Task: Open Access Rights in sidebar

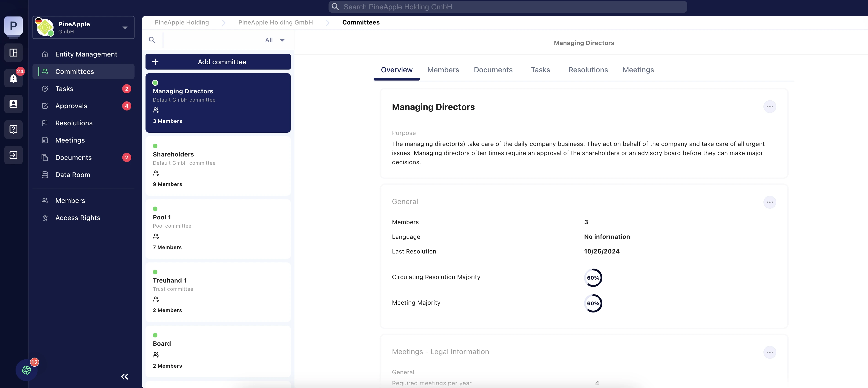Action: click(78, 218)
